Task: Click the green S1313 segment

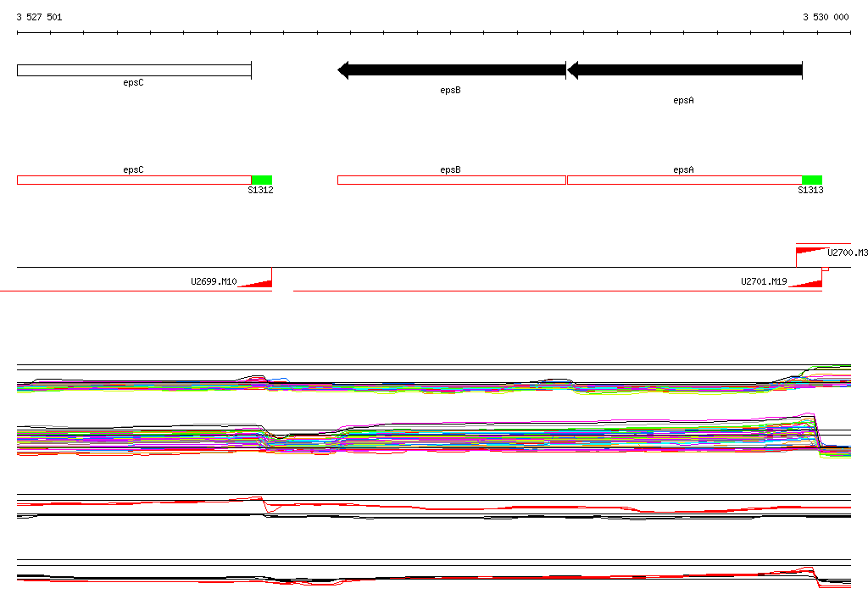Action: click(812, 180)
